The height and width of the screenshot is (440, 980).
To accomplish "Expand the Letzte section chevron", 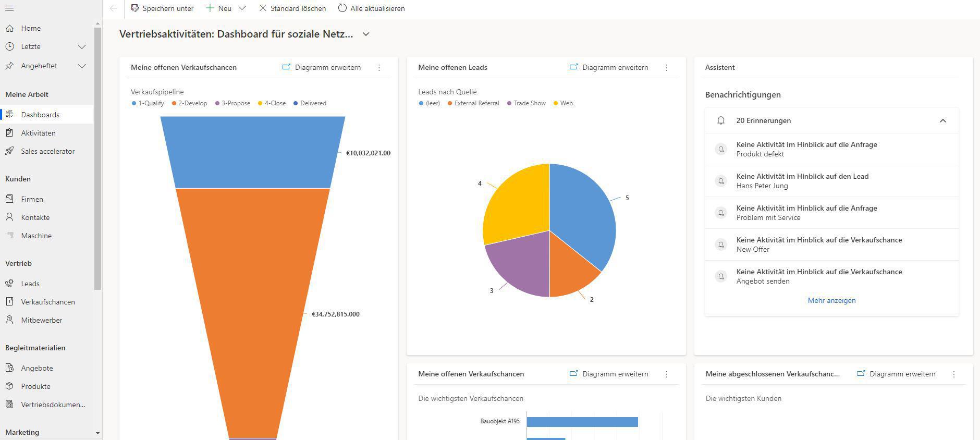I will [x=82, y=47].
